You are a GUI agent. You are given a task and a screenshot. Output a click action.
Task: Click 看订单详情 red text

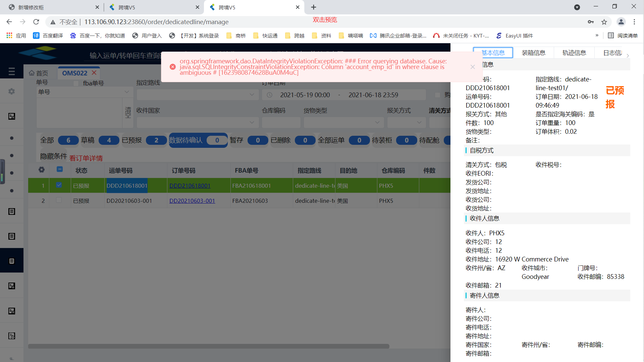pos(86,158)
